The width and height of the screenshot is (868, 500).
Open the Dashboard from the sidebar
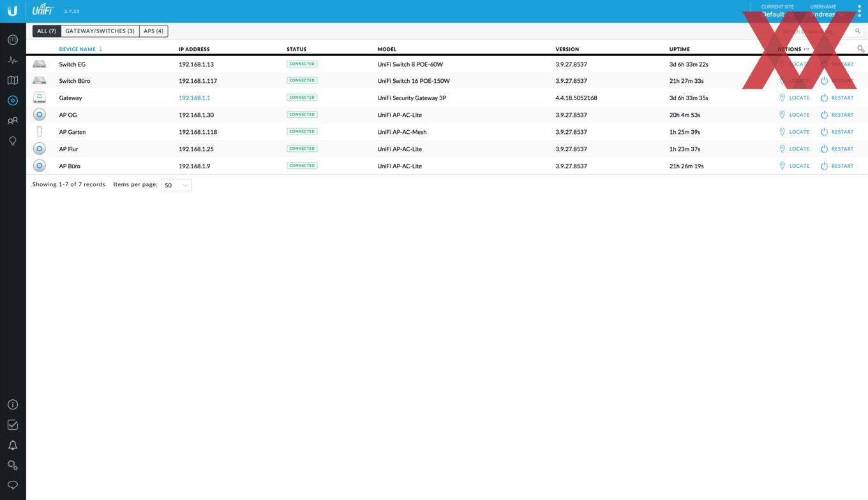coord(13,40)
